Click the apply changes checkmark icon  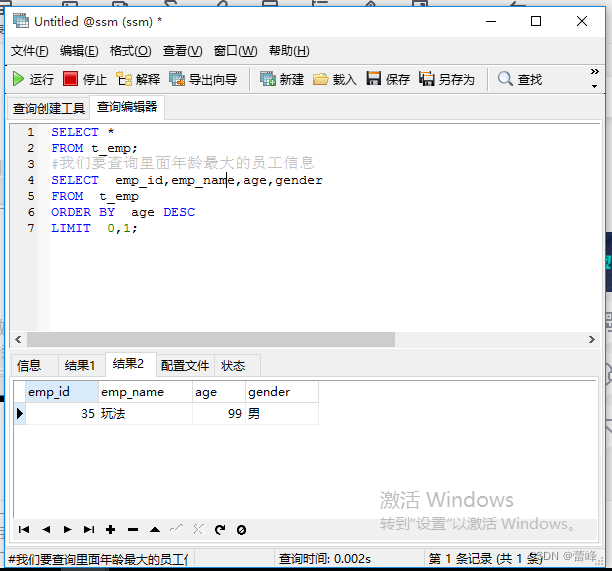tap(176, 530)
